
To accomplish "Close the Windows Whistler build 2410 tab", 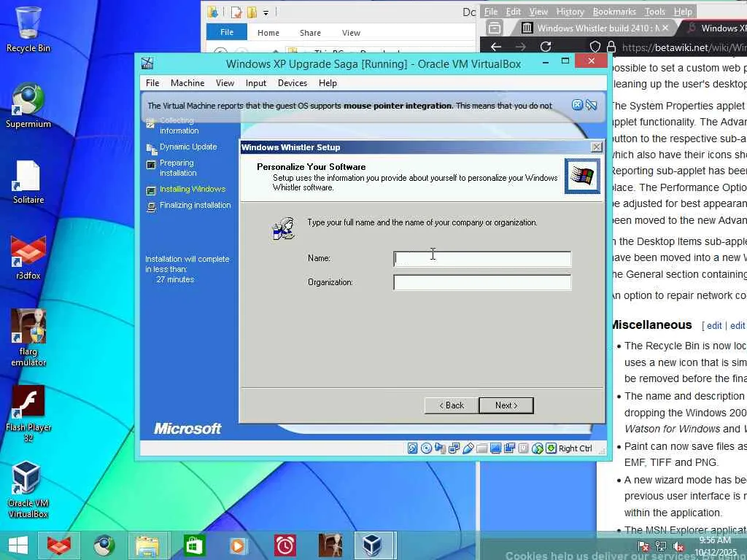I will coord(665,28).
